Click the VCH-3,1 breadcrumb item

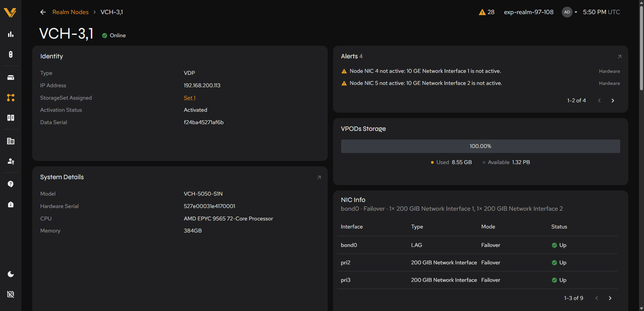click(x=112, y=12)
